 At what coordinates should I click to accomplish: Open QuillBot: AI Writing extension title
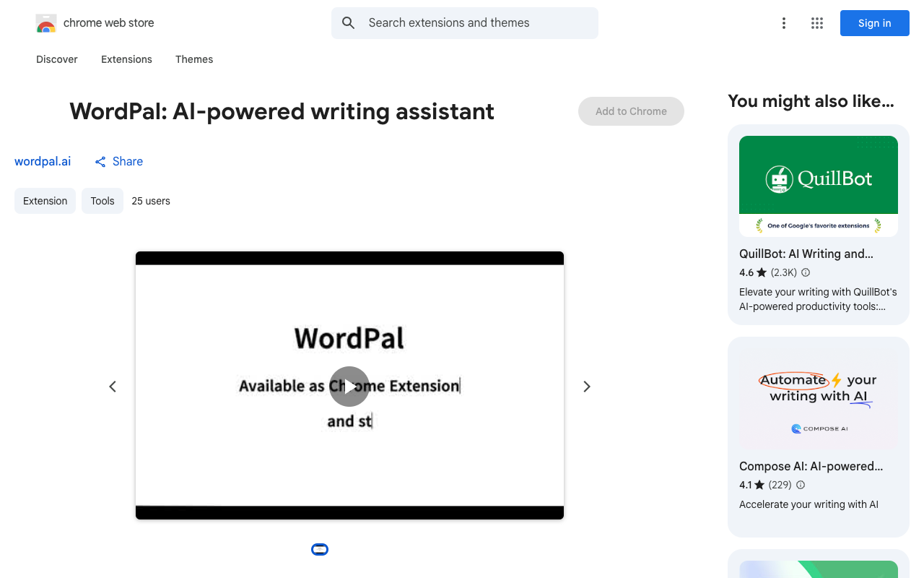coord(806,254)
